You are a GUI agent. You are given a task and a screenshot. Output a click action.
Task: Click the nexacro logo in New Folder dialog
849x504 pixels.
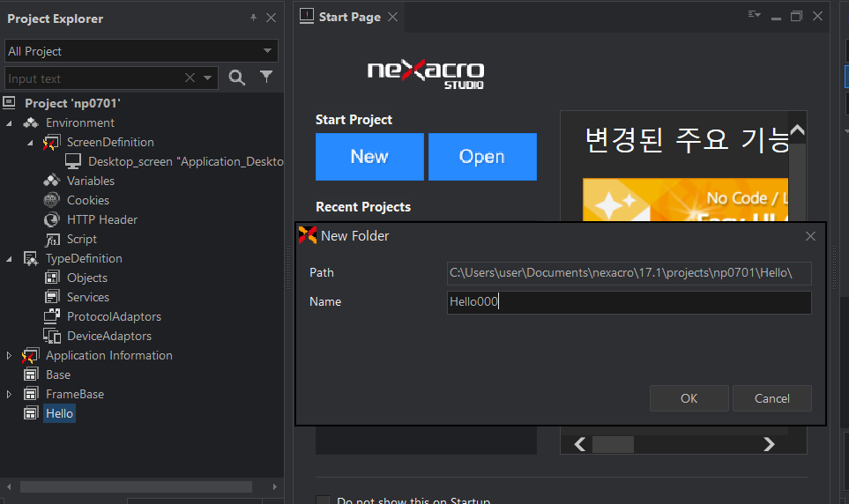click(308, 235)
